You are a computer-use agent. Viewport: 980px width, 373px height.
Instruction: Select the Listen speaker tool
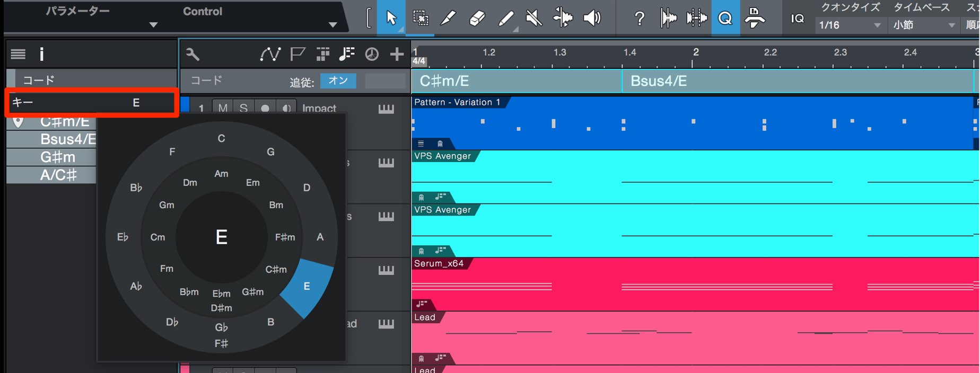592,18
